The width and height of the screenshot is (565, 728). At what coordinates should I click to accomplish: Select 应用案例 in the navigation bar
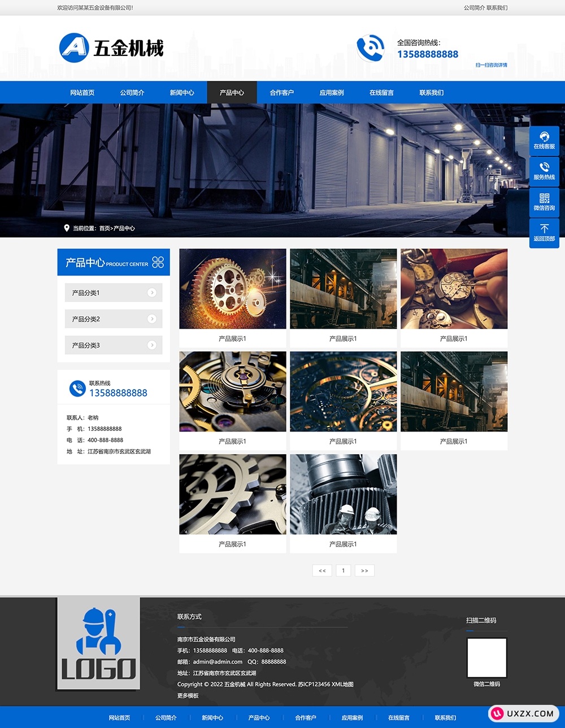[332, 93]
